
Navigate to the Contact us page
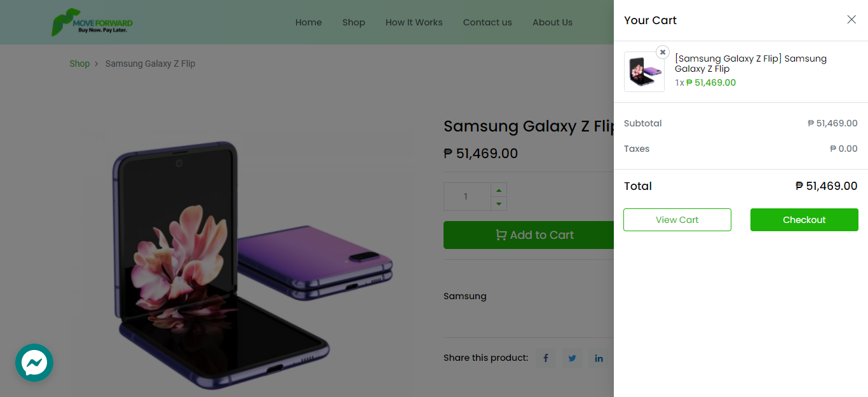(487, 22)
